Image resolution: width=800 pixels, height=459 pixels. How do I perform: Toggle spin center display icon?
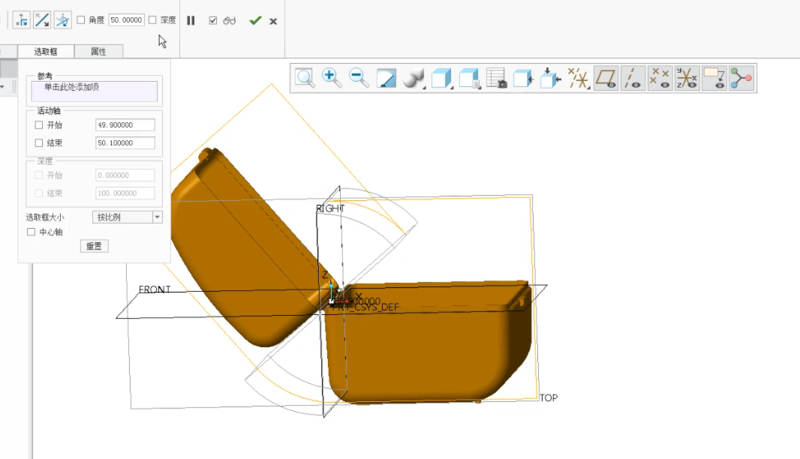(x=741, y=78)
